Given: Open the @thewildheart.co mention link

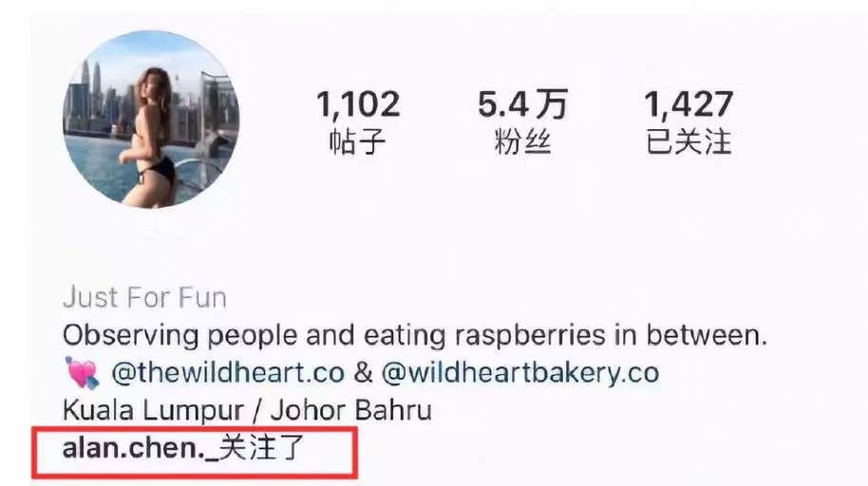Looking at the screenshot, I should (228, 372).
